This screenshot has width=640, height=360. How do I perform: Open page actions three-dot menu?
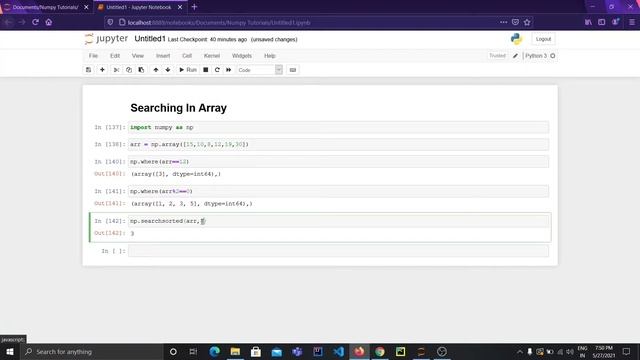tap(503, 22)
